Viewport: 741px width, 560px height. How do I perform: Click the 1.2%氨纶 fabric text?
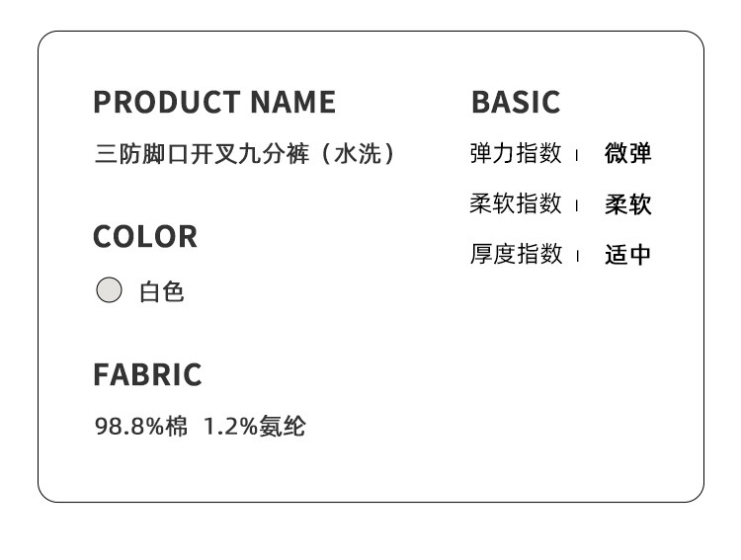pyautogui.click(x=254, y=427)
